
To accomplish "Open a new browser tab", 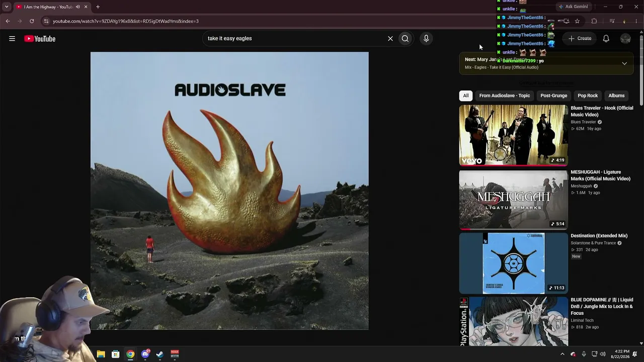I will [x=98, y=7].
